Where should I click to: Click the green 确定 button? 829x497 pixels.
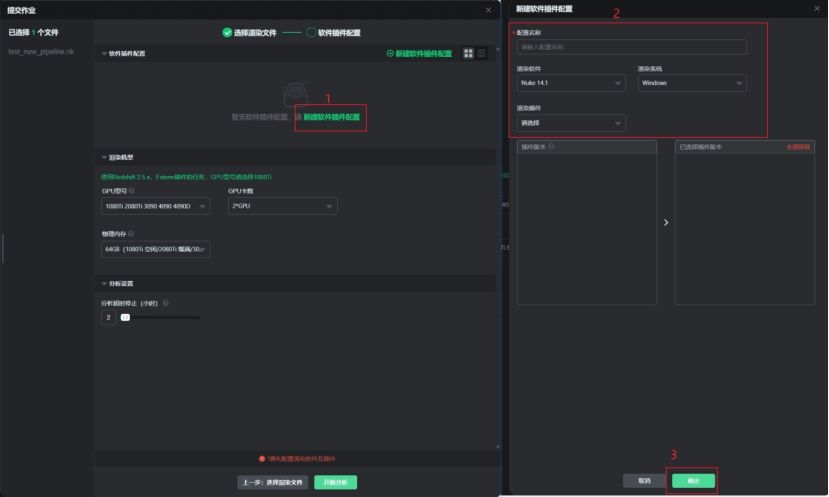[x=694, y=481]
